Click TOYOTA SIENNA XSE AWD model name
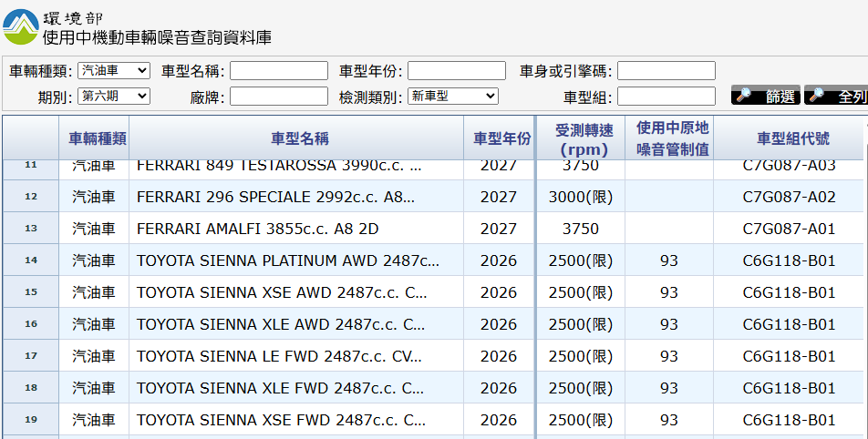 click(x=282, y=292)
